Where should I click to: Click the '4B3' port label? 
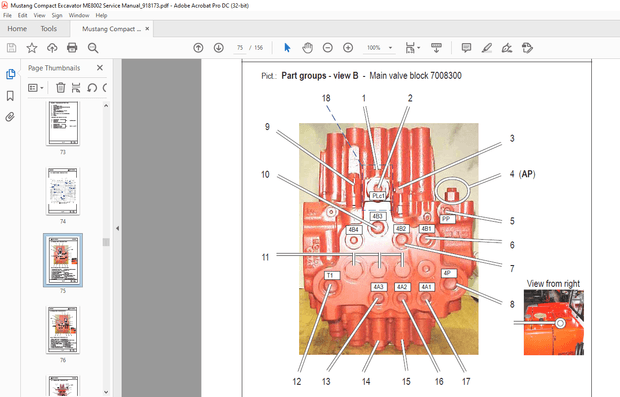tap(377, 216)
